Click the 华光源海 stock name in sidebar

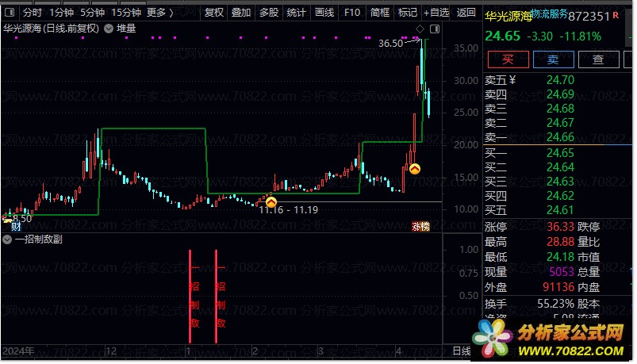508,17
